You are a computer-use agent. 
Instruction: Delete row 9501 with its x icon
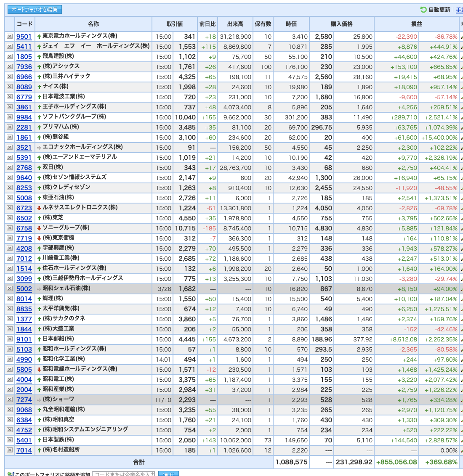[10, 37]
